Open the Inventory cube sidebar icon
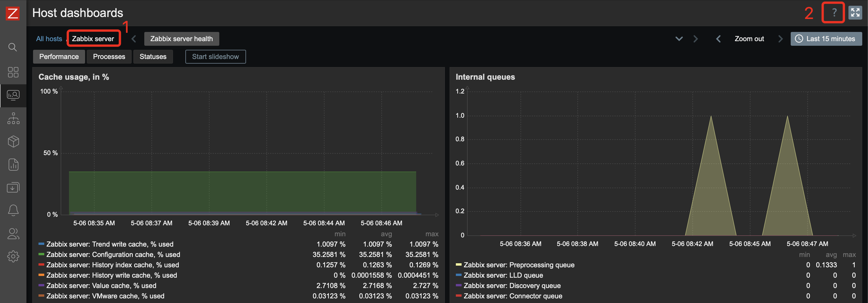The image size is (868, 303). [13, 141]
